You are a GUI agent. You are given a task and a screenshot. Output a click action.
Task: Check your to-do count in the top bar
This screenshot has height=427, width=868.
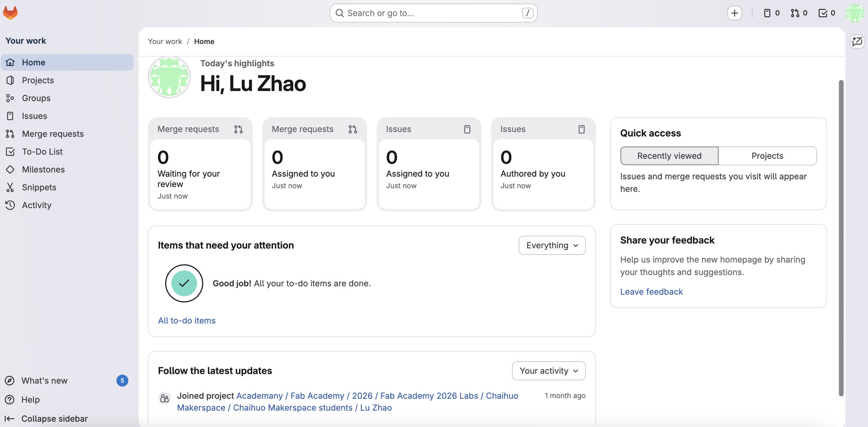[x=827, y=13]
